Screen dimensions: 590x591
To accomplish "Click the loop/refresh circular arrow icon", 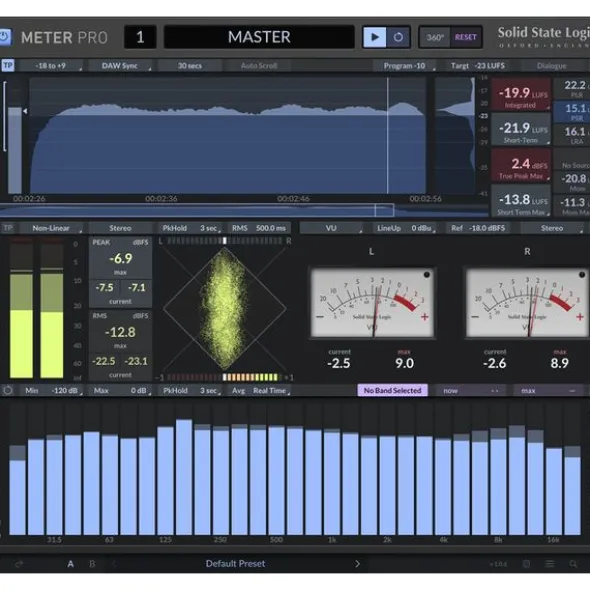I will (x=398, y=37).
